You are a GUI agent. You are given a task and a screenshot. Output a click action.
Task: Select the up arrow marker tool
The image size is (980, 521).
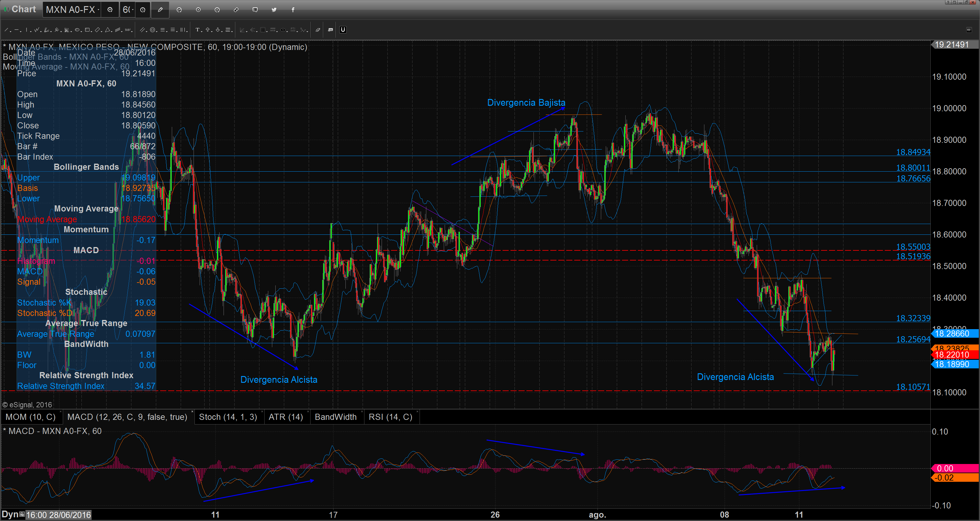(x=208, y=30)
